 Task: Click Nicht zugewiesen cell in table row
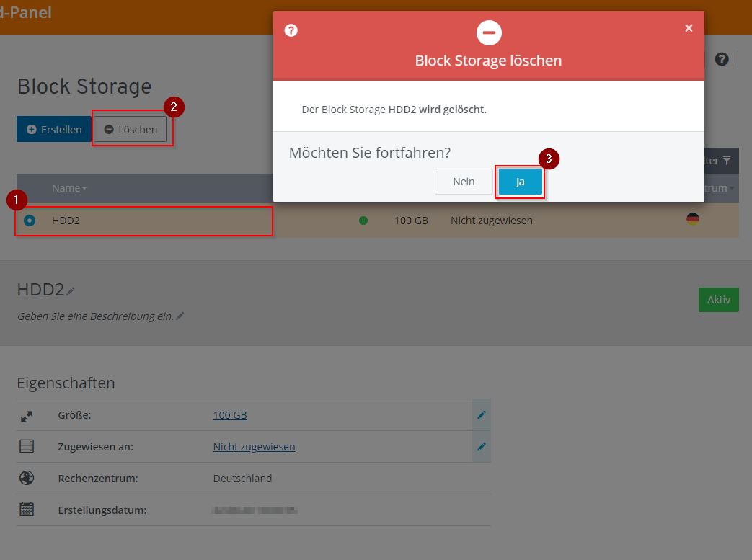coord(492,221)
